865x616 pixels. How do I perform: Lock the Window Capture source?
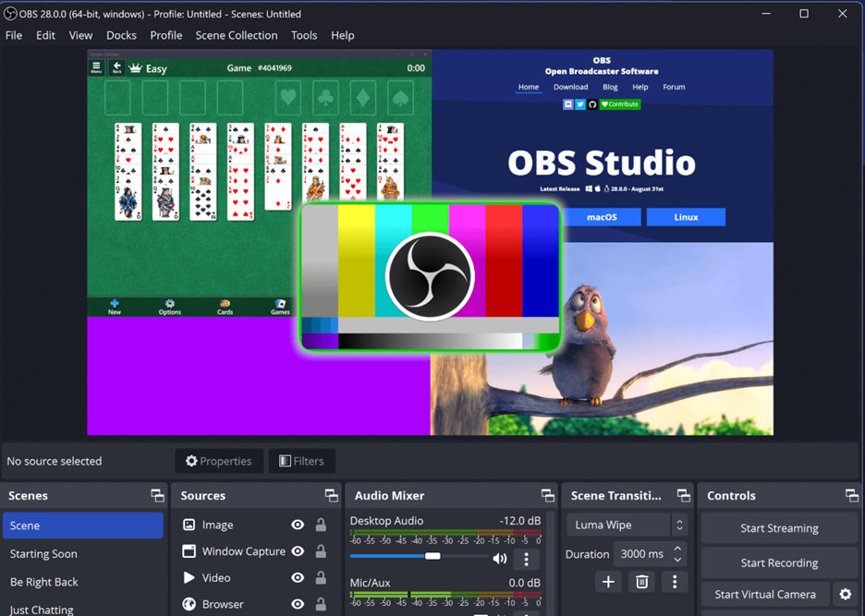coord(320,551)
